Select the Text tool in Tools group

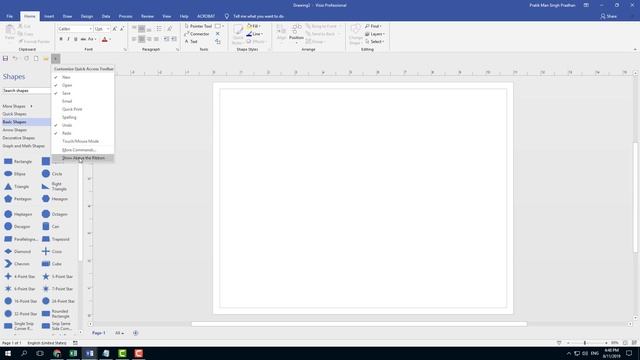[x=191, y=42]
